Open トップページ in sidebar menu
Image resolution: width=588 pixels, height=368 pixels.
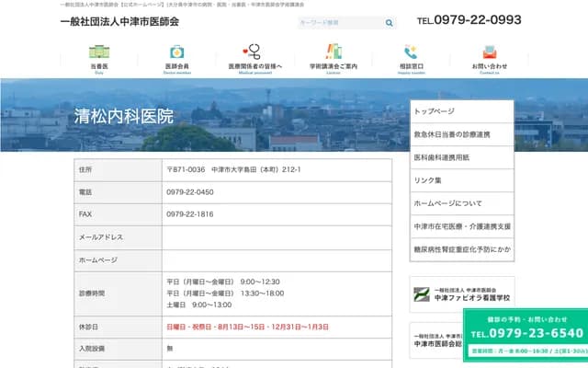tap(461, 110)
